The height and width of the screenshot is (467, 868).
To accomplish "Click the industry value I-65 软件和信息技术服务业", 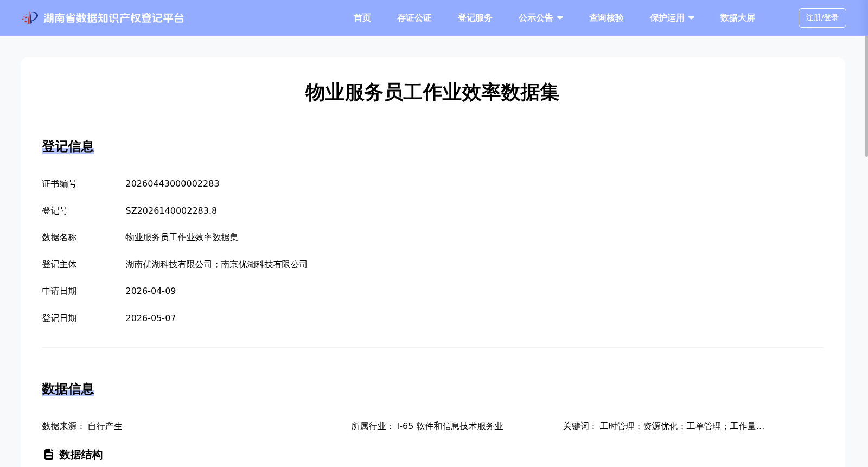I will coord(450,426).
